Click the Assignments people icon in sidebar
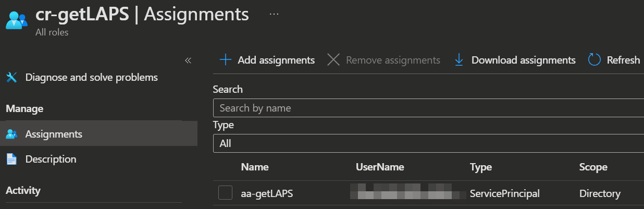 [11, 134]
